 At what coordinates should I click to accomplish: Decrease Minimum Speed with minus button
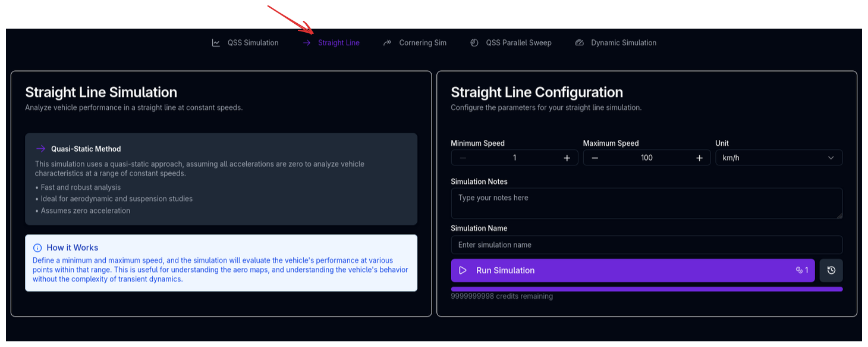pyautogui.click(x=463, y=158)
